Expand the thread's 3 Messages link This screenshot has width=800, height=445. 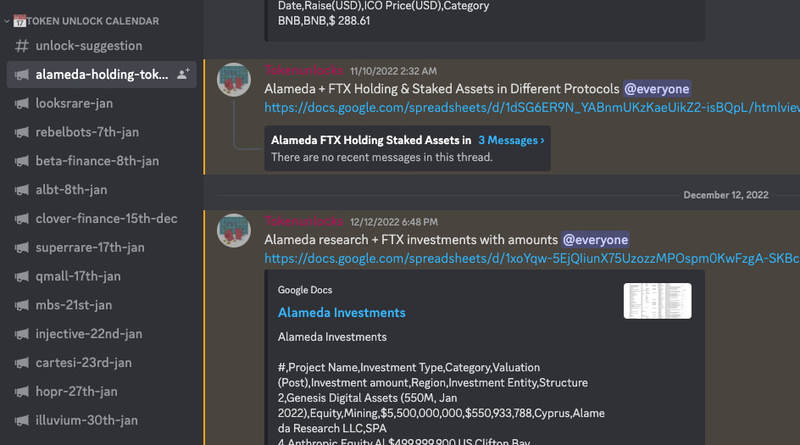click(511, 141)
